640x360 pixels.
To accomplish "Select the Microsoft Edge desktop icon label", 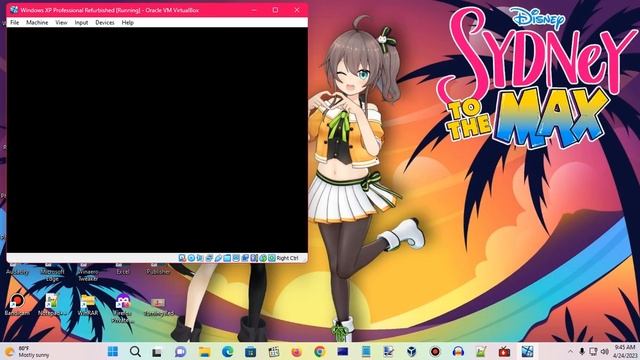I will click(x=52, y=275).
